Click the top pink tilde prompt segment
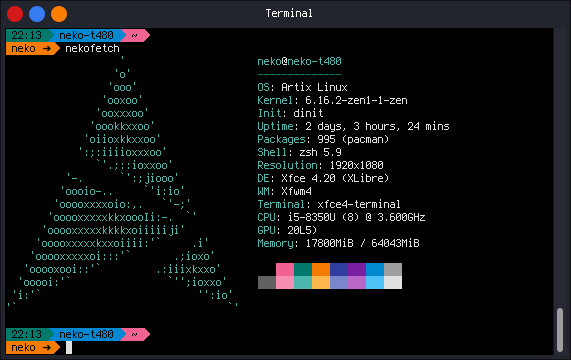Viewport: 571px width, 360px height. (x=135, y=35)
